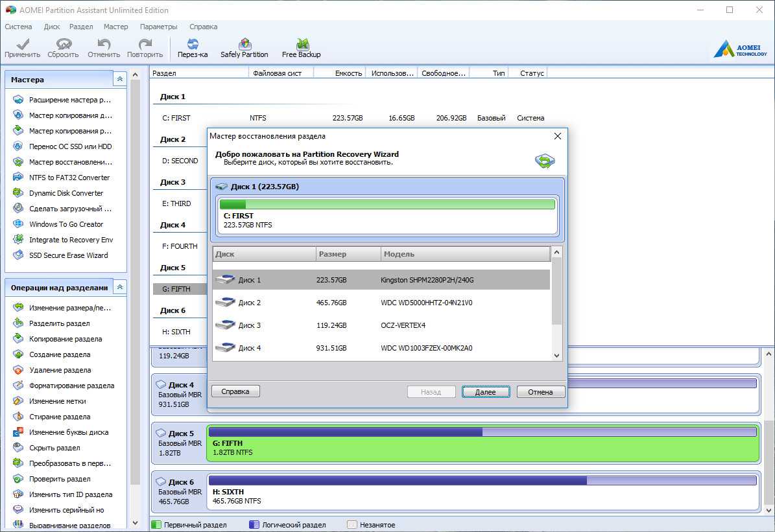This screenshot has width=775, height=532.
Task: Click the Скрыть раздел icon
Action: pyautogui.click(x=18, y=448)
